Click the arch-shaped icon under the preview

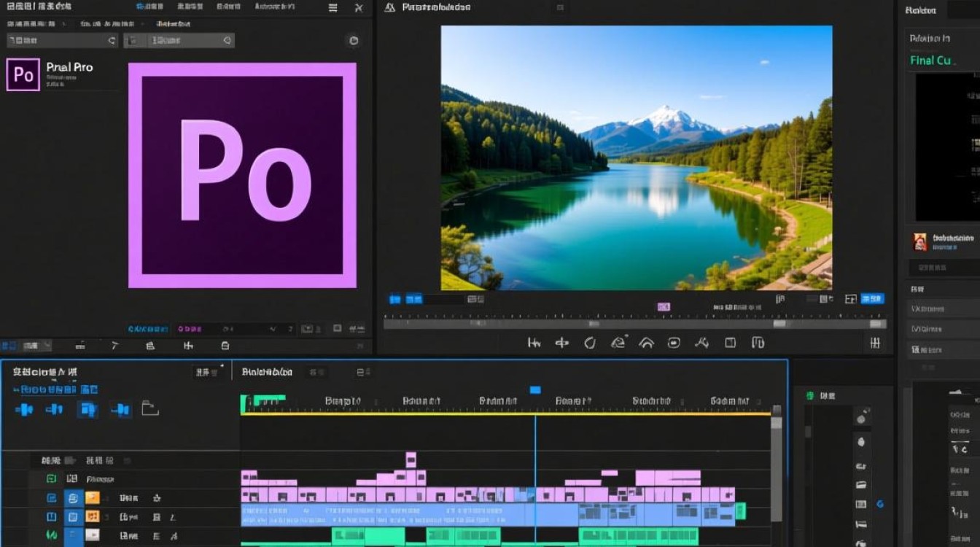click(x=646, y=342)
